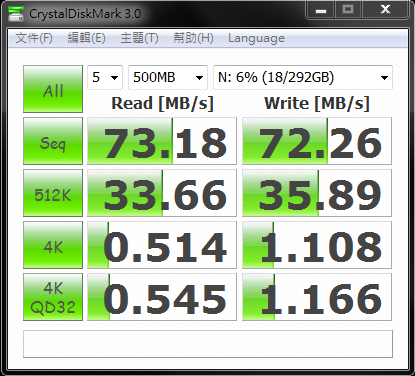Click the 4K QD32 read result 0.545
Image resolution: width=415 pixels, height=376 pixels.
(x=162, y=297)
